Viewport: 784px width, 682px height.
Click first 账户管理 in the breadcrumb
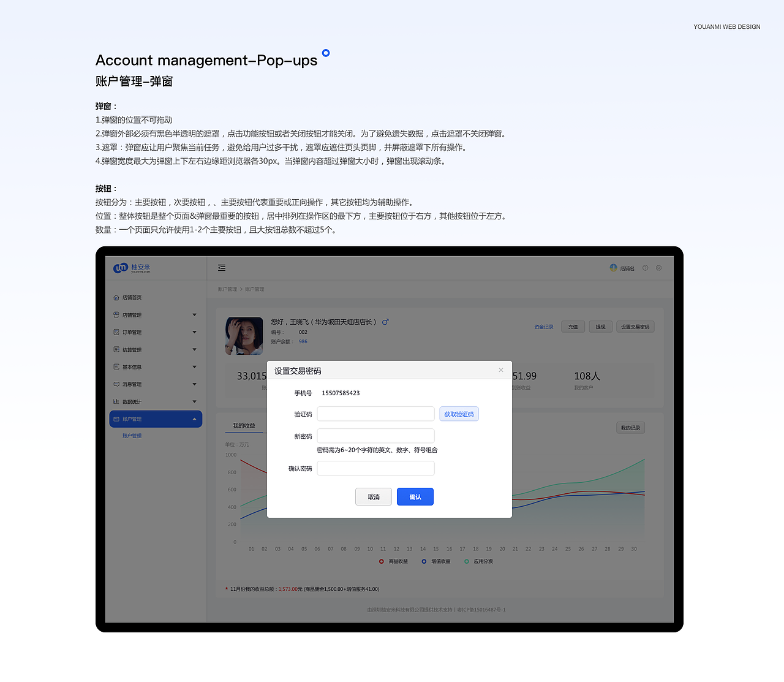[227, 289]
